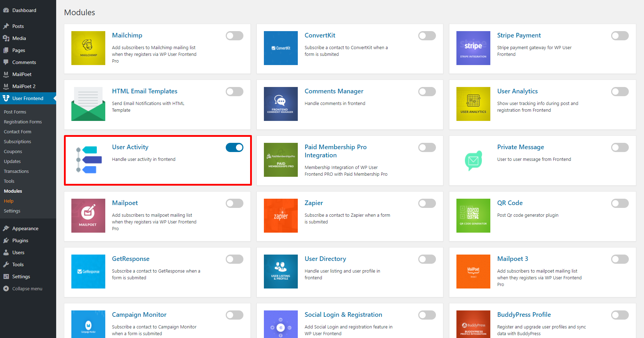Click the Plugins icon in the sidebar
644x338 pixels.
click(6, 240)
